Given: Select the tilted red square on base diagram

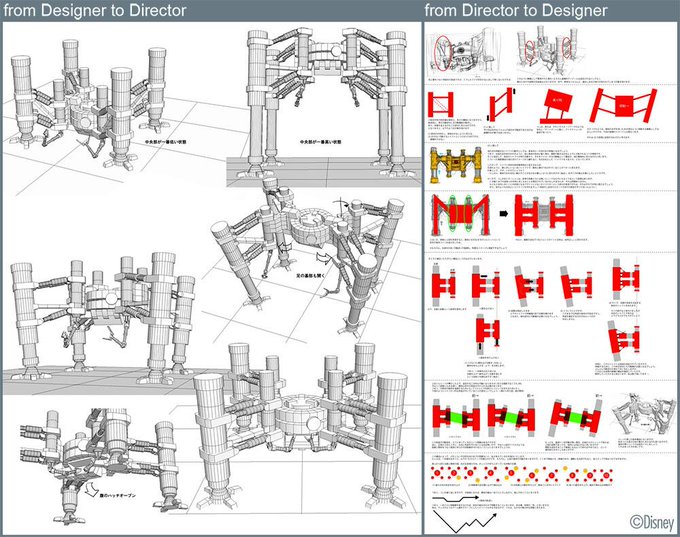Looking at the screenshot, I should coord(556,106).
